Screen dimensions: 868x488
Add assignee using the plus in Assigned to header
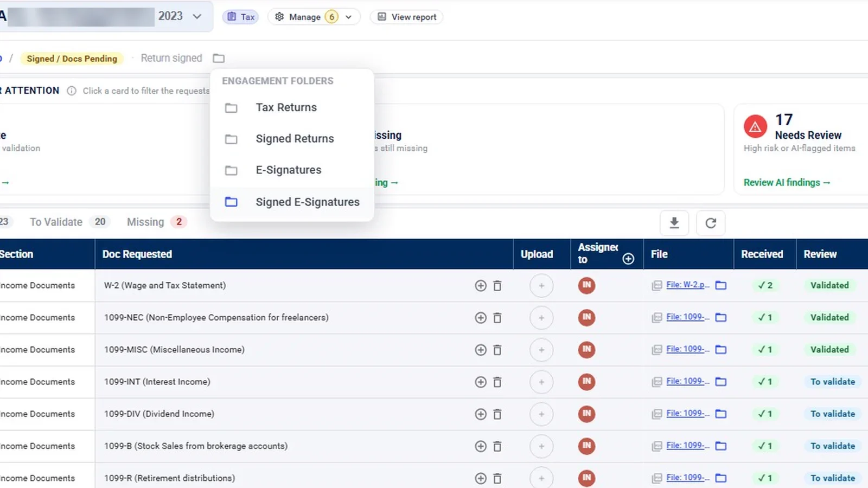(x=628, y=259)
